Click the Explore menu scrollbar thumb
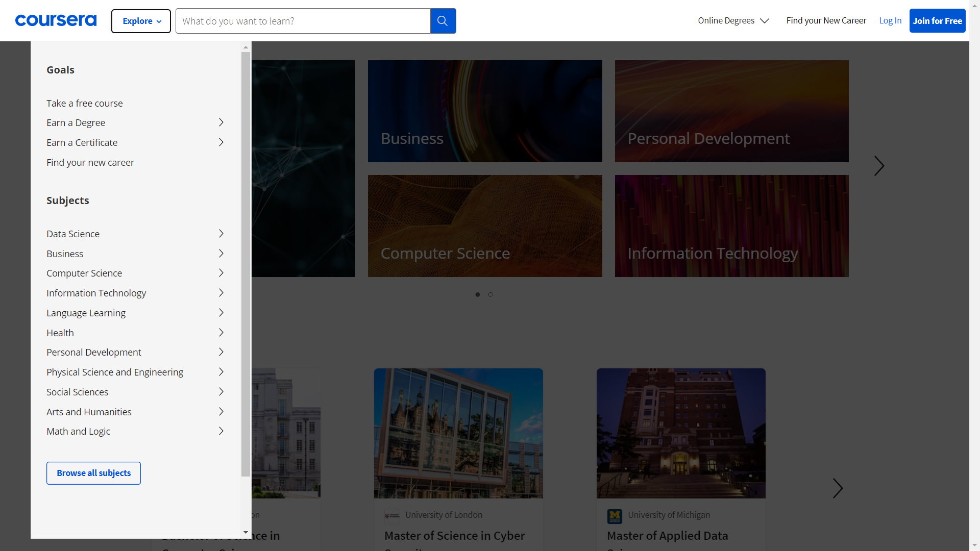 click(x=246, y=264)
